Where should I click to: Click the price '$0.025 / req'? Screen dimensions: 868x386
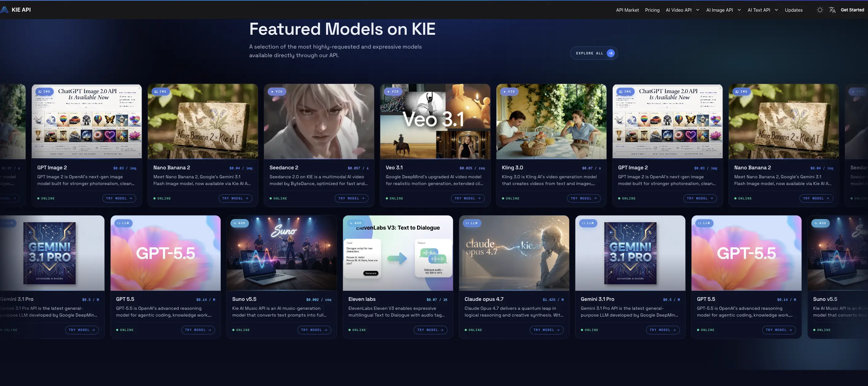472,168
